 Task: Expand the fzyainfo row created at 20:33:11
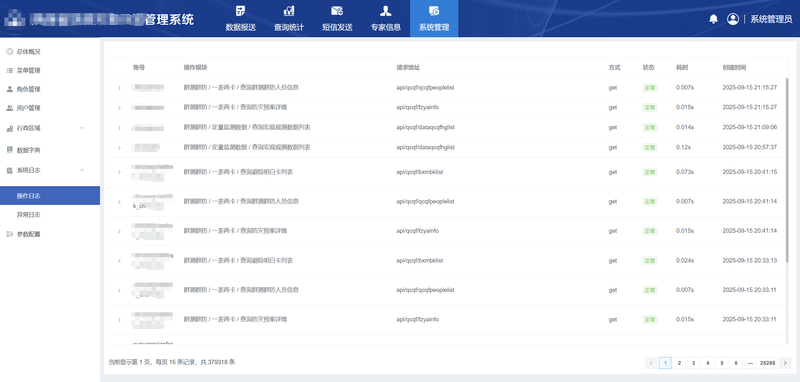pyautogui.click(x=119, y=320)
